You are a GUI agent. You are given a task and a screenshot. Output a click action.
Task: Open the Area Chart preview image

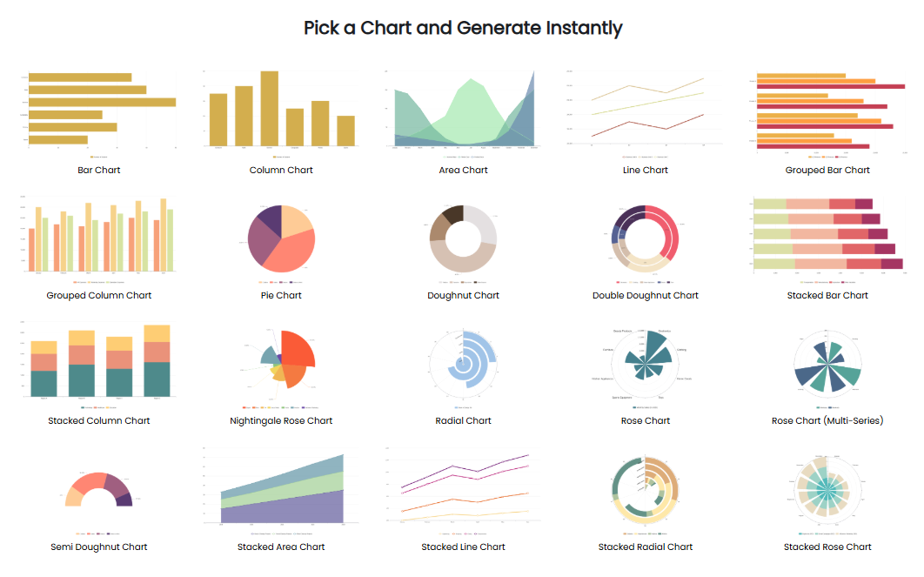point(463,109)
